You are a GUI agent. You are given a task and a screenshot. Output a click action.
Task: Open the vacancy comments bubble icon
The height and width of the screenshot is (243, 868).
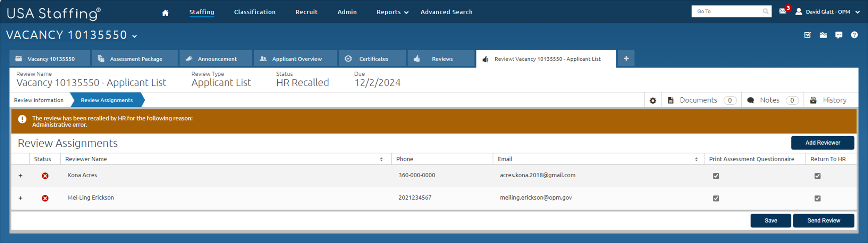[x=839, y=35]
